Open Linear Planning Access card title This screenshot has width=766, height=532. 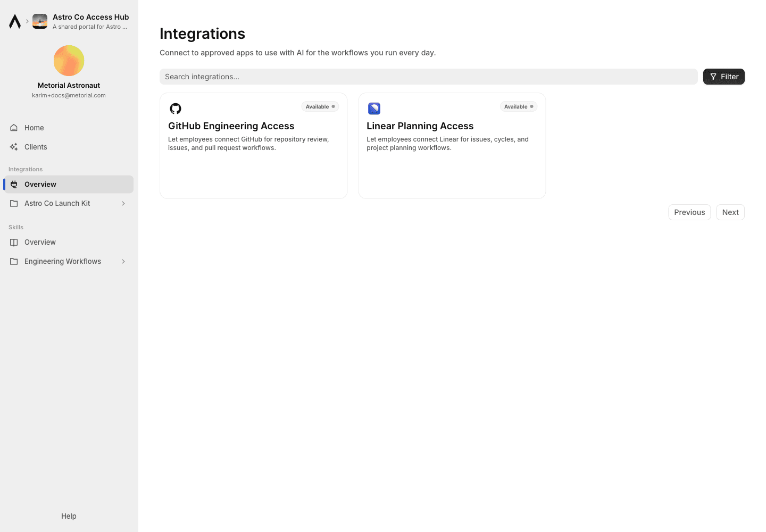coord(420,126)
